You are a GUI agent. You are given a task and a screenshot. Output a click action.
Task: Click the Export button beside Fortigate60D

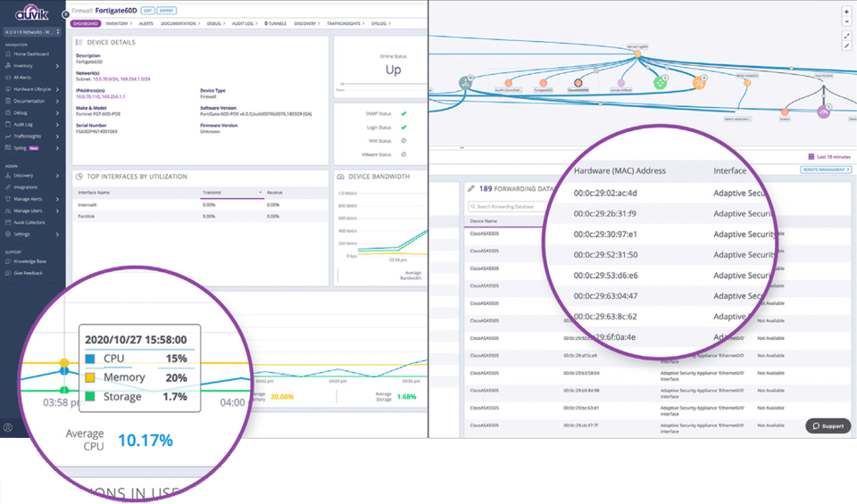(167, 11)
